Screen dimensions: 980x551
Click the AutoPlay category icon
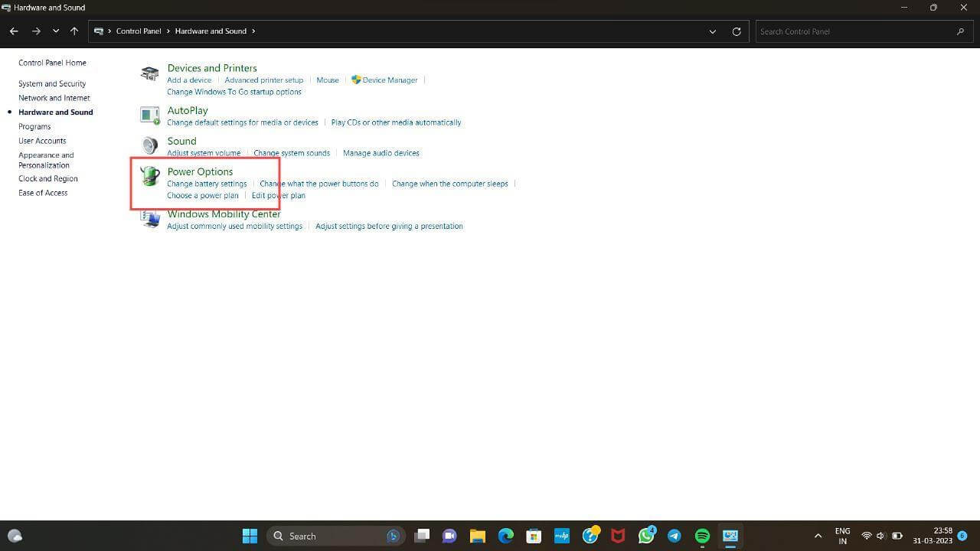click(150, 115)
